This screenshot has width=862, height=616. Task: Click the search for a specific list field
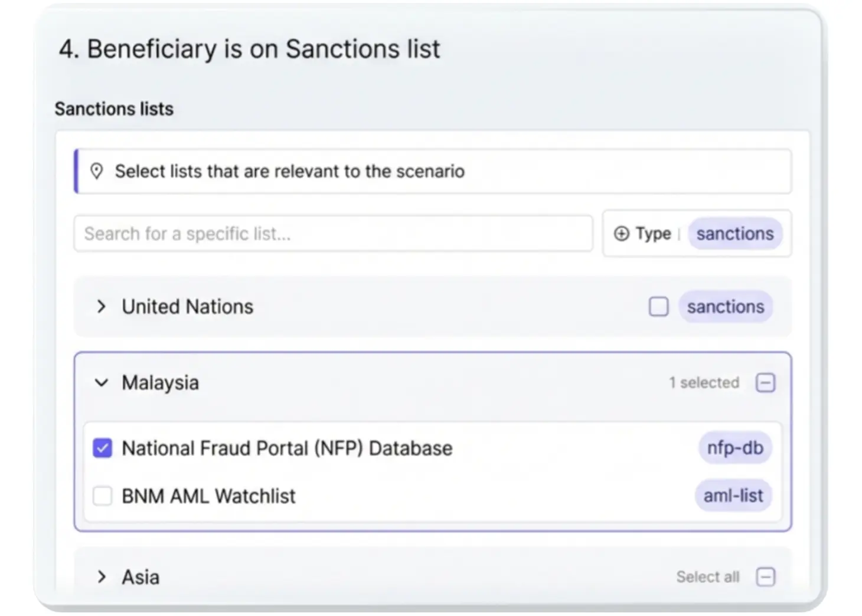(x=333, y=234)
